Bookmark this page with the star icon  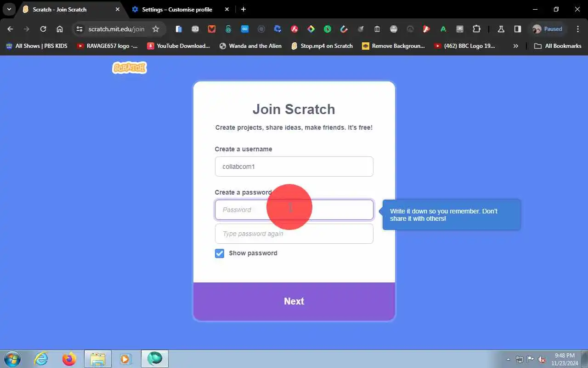pyautogui.click(x=155, y=29)
